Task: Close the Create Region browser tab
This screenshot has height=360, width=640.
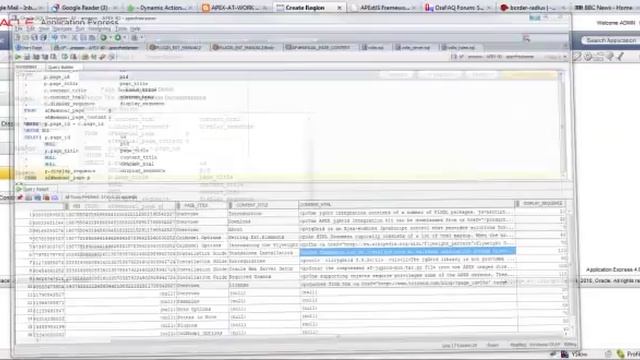Action: (x=339, y=8)
